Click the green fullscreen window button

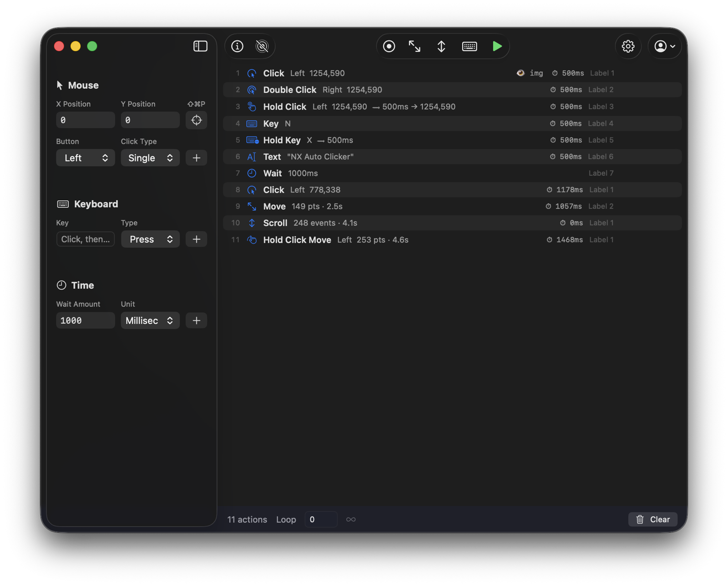pyautogui.click(x=92, y=46)
